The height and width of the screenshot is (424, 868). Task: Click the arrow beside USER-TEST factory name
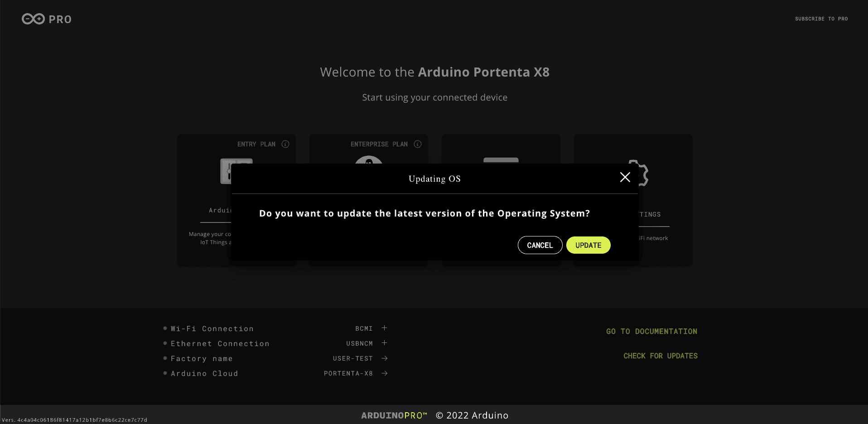[x=384, y=358]
